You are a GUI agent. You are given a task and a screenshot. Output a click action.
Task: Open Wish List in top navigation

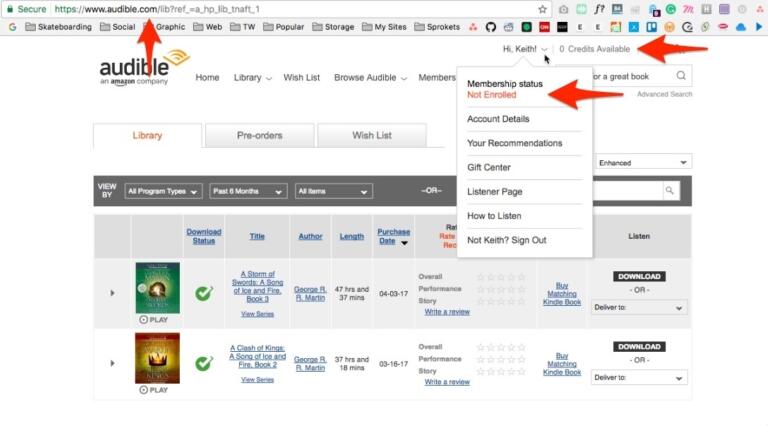click(x=301, y=77)
